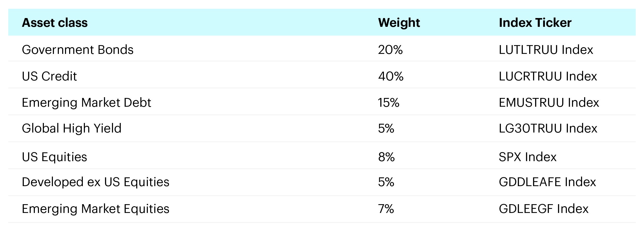Select the 40% weight cell
This screenshot has height=240, width=644.
coord(391,76)
